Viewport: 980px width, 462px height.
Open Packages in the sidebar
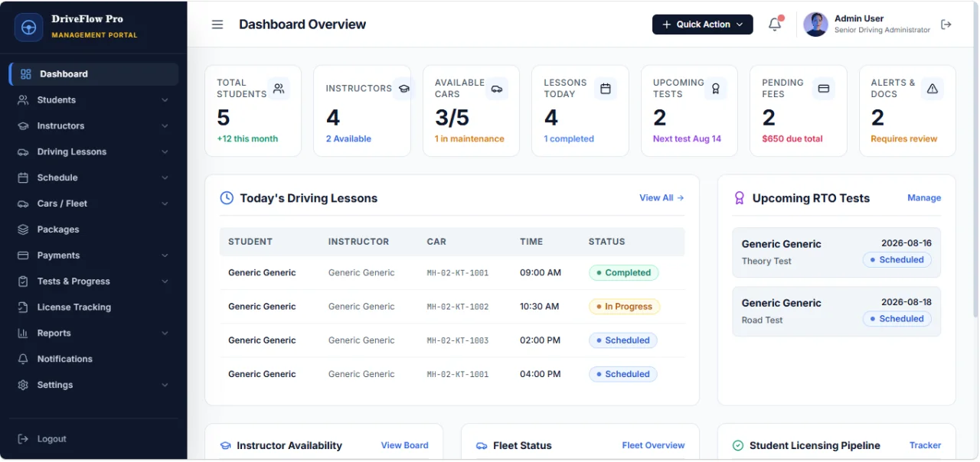(93, 229)
